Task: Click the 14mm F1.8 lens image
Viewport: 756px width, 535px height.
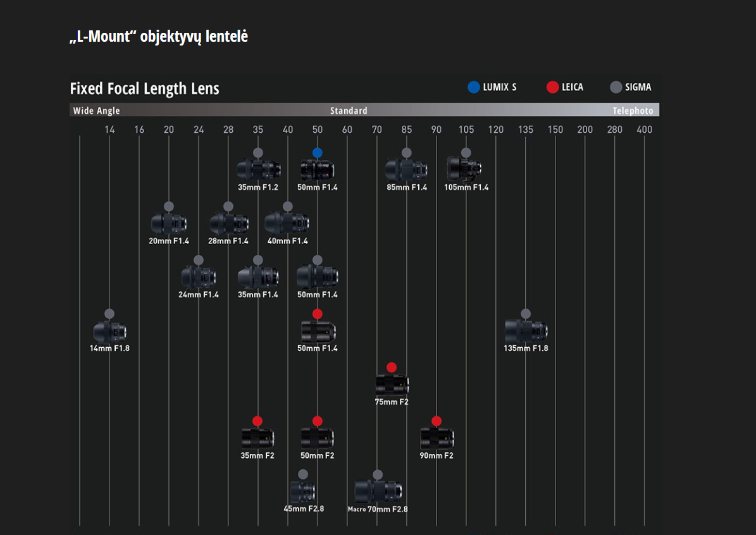Action: tap(109, 331)
